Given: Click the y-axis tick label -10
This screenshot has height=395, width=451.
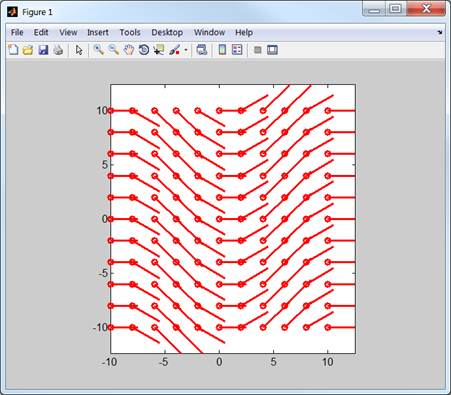Looking at the screenshot, I should pyautogui.click(x=100, y=327).
